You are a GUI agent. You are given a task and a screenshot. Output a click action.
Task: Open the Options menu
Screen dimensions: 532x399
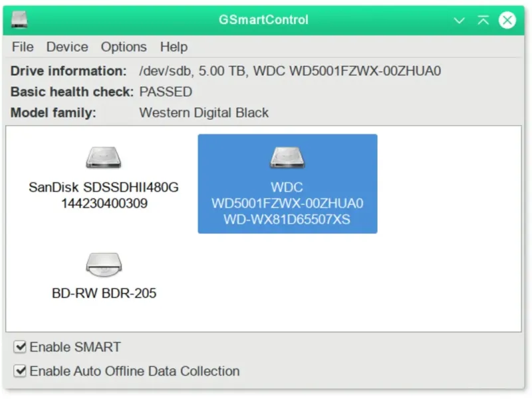pos(124,47)
